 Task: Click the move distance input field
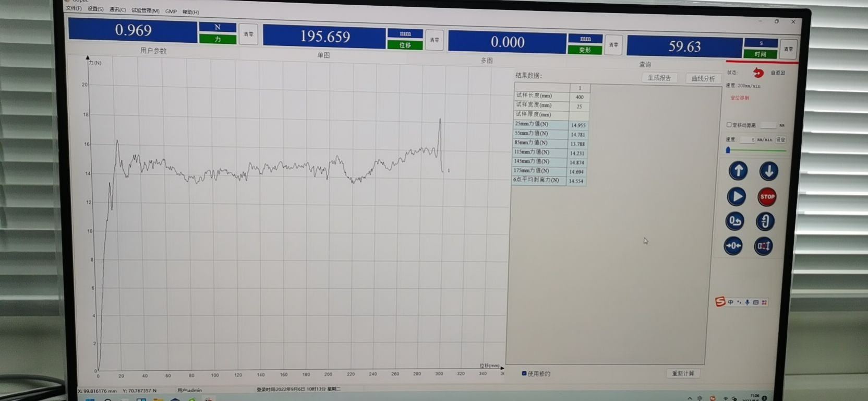(768, 125)
